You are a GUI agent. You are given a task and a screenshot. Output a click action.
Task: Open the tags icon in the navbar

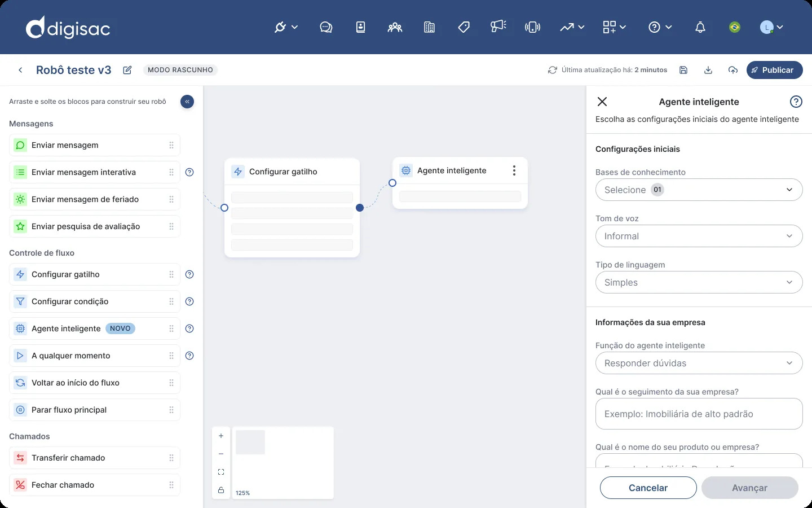coord(464,27)
